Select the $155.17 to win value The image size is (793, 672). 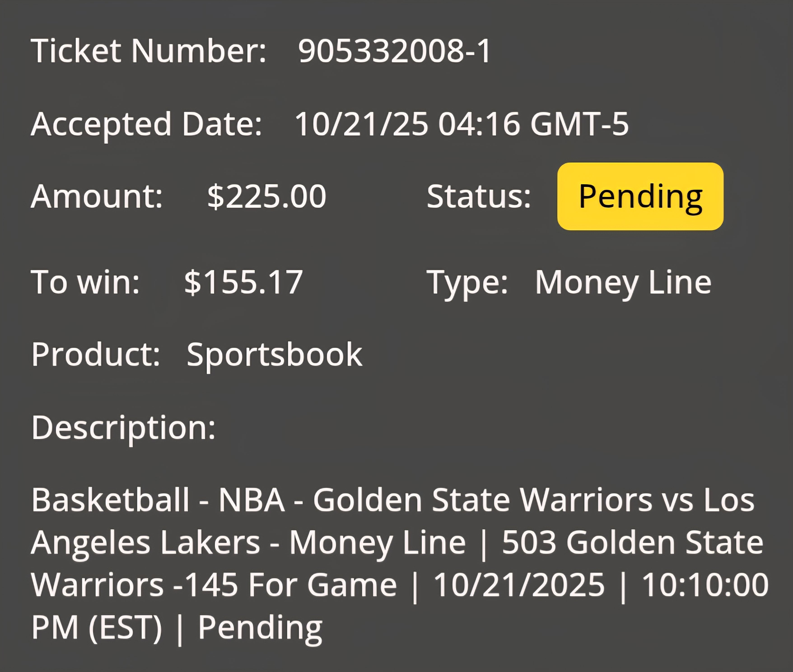(x=243, y=282)
